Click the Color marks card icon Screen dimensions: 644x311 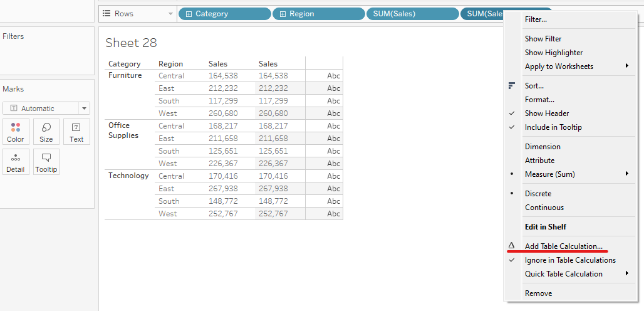pos(16,132)
